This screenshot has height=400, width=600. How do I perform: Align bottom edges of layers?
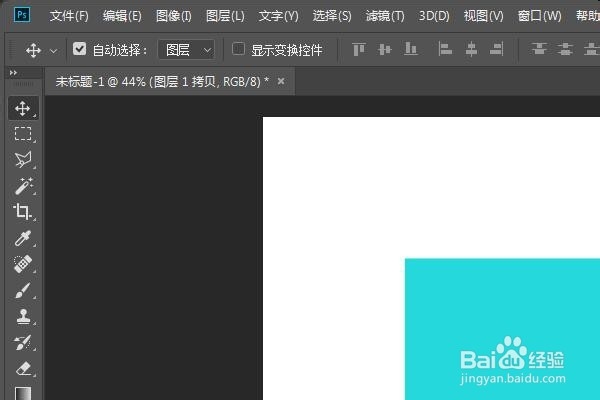click(411, 49)
